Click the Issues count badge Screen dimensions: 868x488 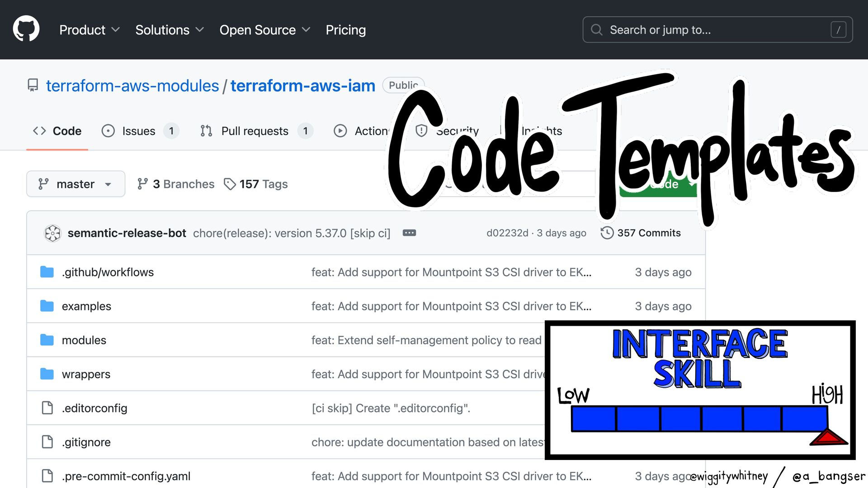tap(171, 131)
